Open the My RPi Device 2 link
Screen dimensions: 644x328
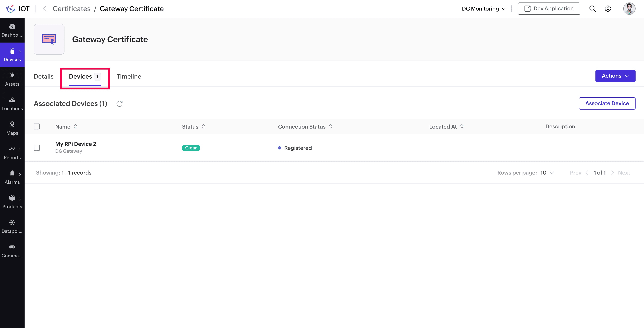[x=75, y=144]
